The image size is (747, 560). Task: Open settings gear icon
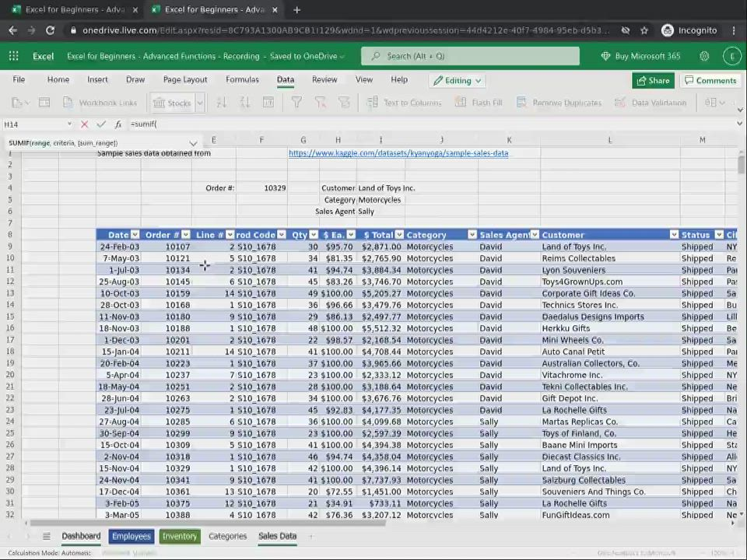pos(704,56)
